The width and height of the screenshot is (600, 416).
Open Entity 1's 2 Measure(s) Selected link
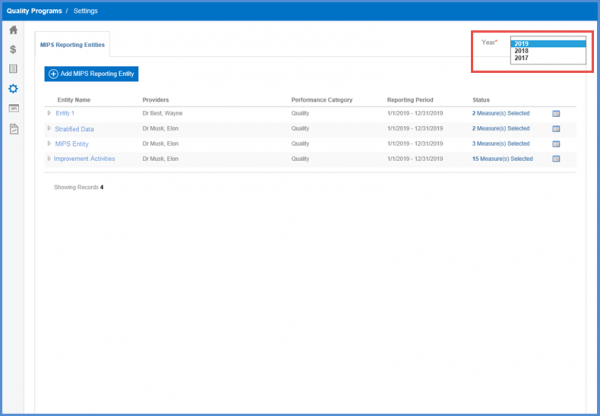pyautogui.click(x=501, y=113)
